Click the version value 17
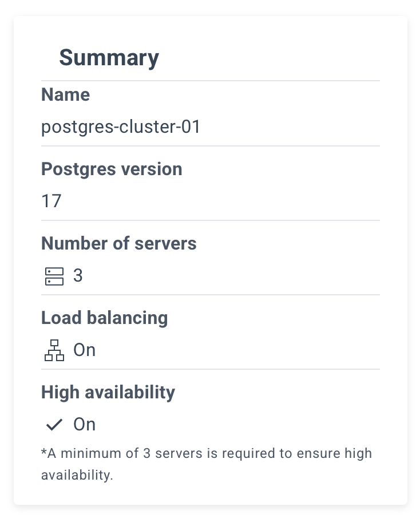Image resolution: width=420 pixels, height=522 pixels. click(51, 201)
